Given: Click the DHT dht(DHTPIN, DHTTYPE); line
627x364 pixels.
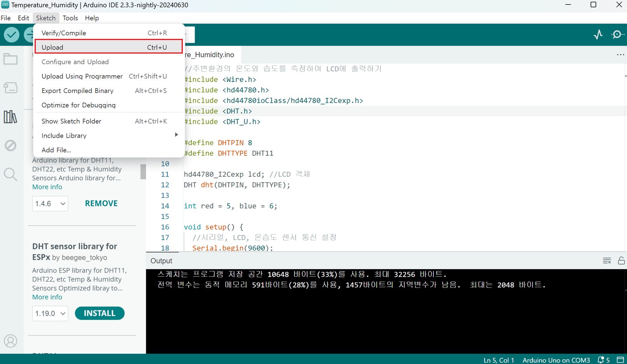Looking at the screenshot, I should click(237, 185).
